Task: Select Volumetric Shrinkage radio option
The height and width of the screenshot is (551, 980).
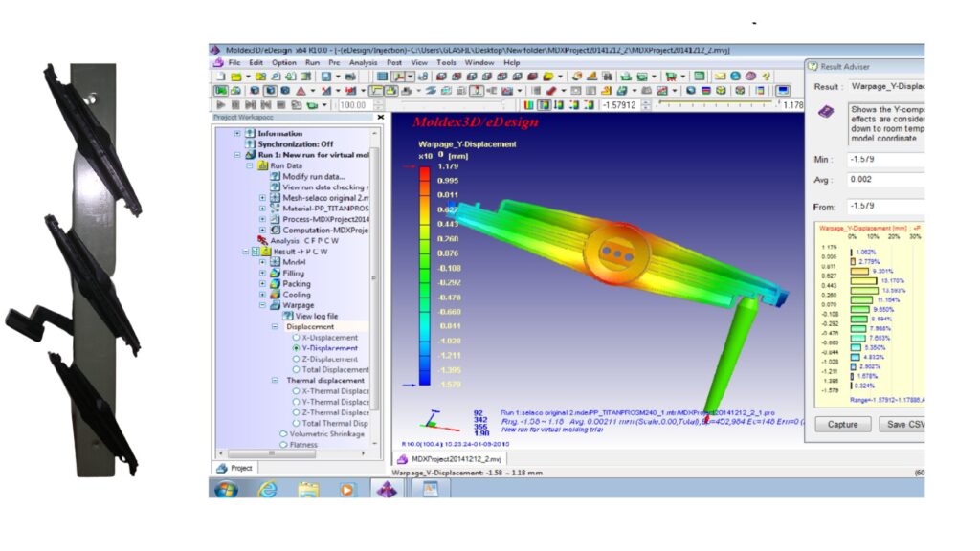Action: (283, 433)
